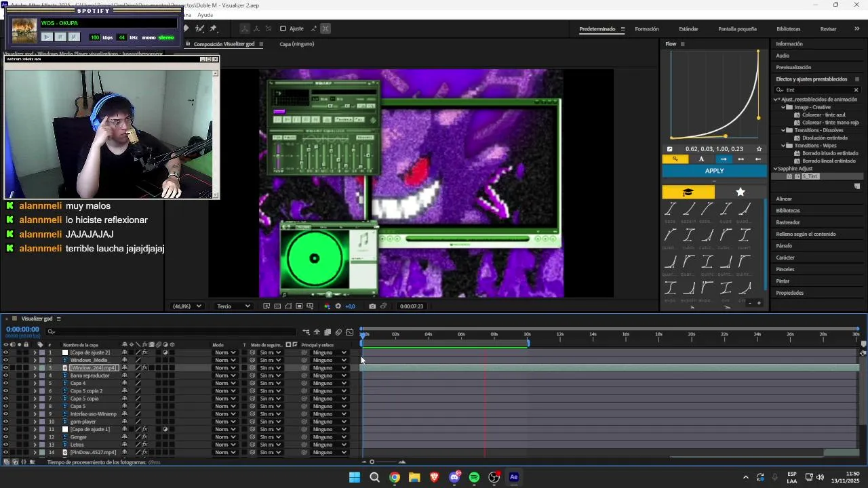
Task: Open Spotify from Windows taskbar
Action: (x=474, y=477)
